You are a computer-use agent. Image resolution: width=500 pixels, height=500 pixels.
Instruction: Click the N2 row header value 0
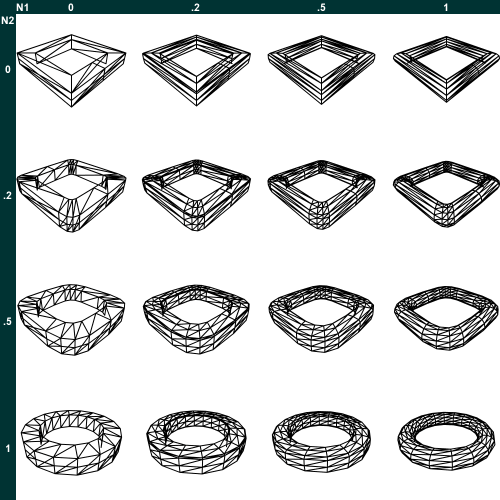(8, 69)
